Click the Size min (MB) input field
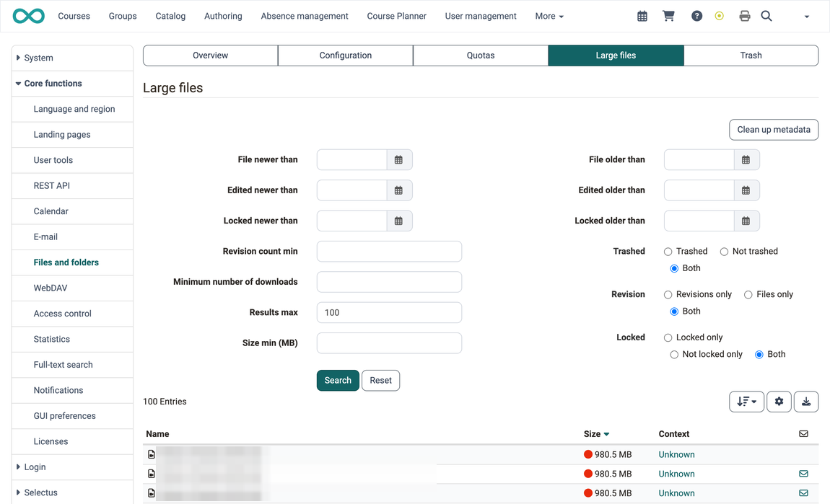The height and width of the screenshot is (504, 830). [389, 343]
